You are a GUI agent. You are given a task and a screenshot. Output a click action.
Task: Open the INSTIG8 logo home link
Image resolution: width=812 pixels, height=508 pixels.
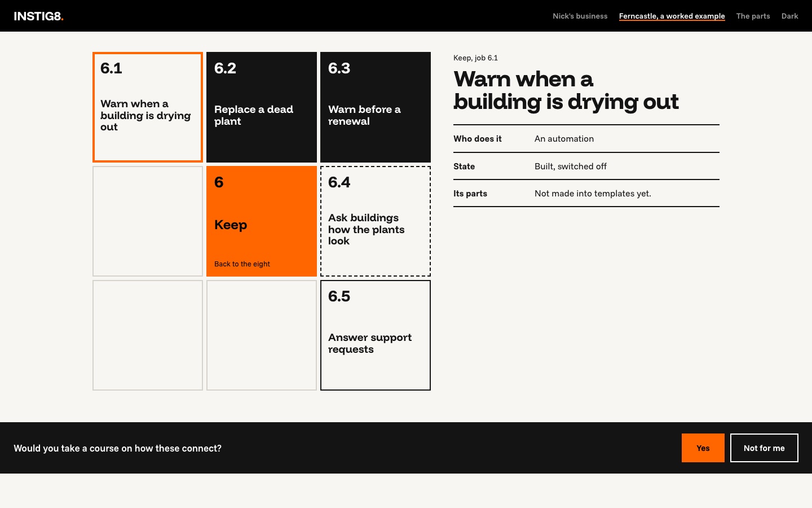[39, 16]
